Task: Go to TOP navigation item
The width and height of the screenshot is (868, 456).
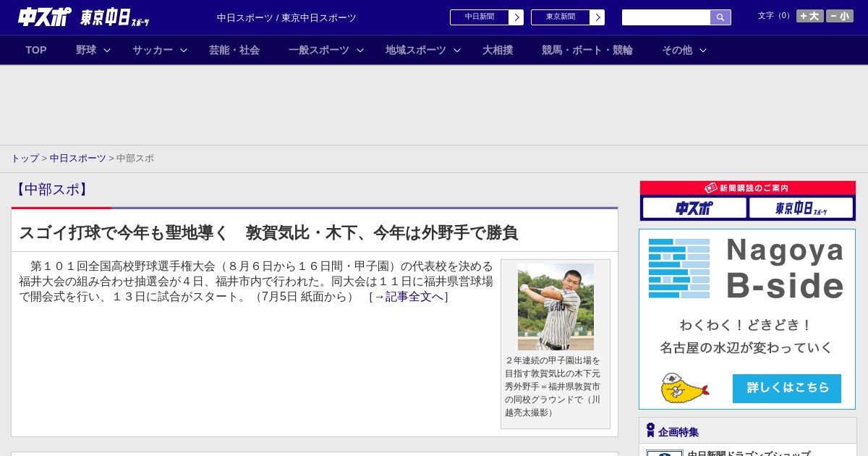Action: coord(36,50)
